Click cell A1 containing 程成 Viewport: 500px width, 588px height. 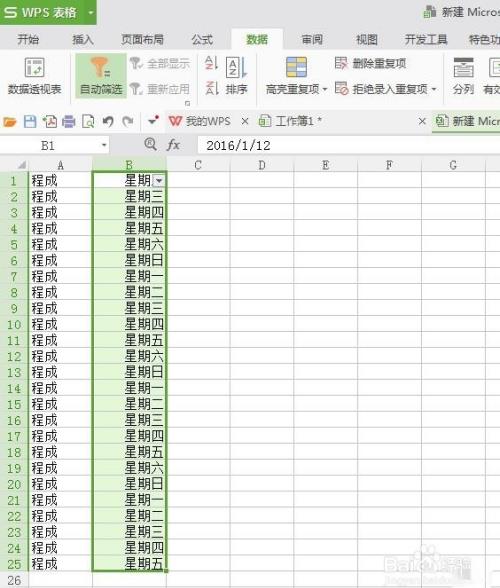click(60, 181)
